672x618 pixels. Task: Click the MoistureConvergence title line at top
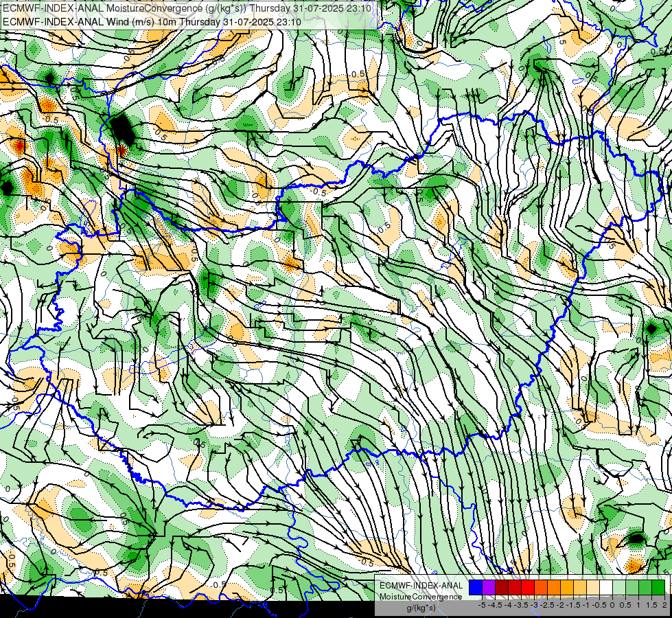pos(187,8)
